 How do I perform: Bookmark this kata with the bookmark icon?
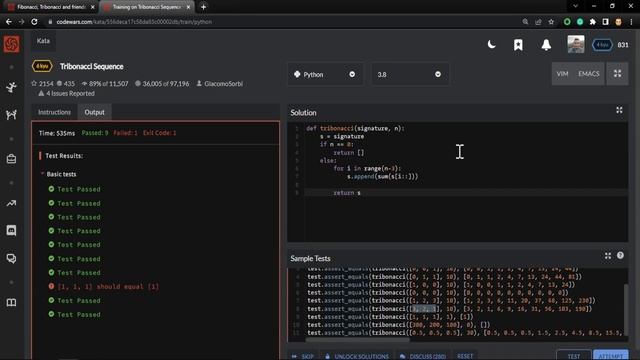coord(518,44)
